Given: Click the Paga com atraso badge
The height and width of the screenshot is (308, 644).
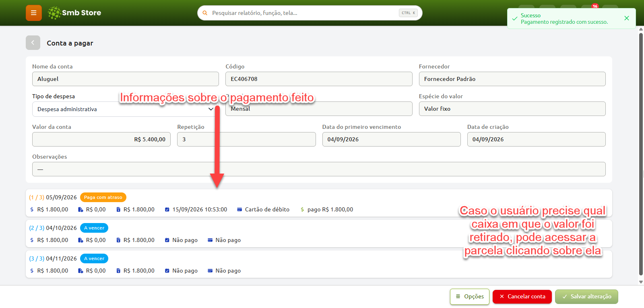Looking at the screenshot, I should point(103,197).
